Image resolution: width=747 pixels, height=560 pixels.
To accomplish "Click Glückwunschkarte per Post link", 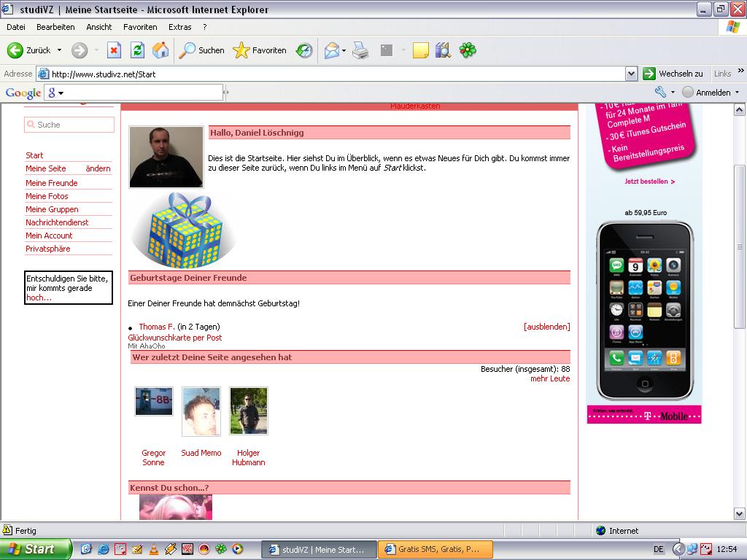I will [175, 338].
